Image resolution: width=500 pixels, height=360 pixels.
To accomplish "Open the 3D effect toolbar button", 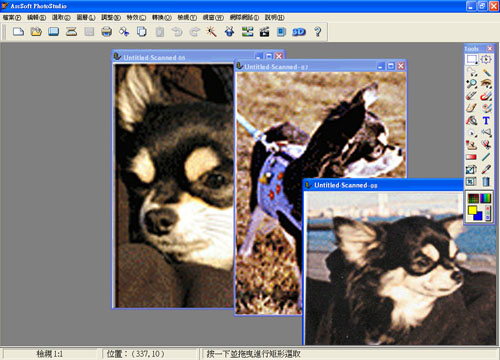I will 299,32.
